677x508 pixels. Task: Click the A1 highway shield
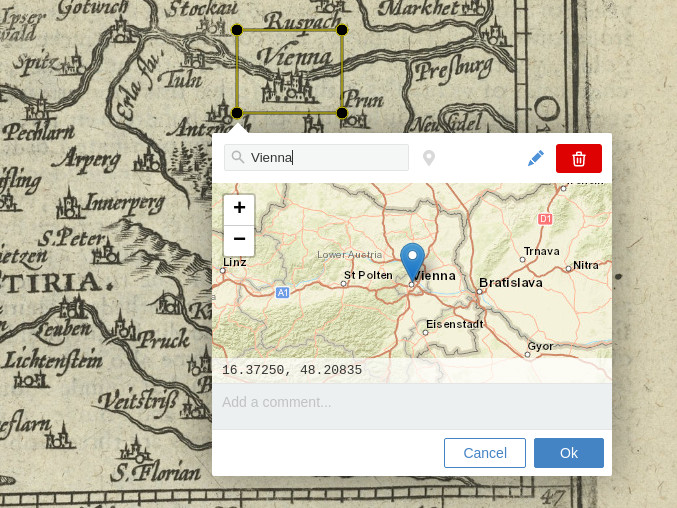[x=282, y=293]
